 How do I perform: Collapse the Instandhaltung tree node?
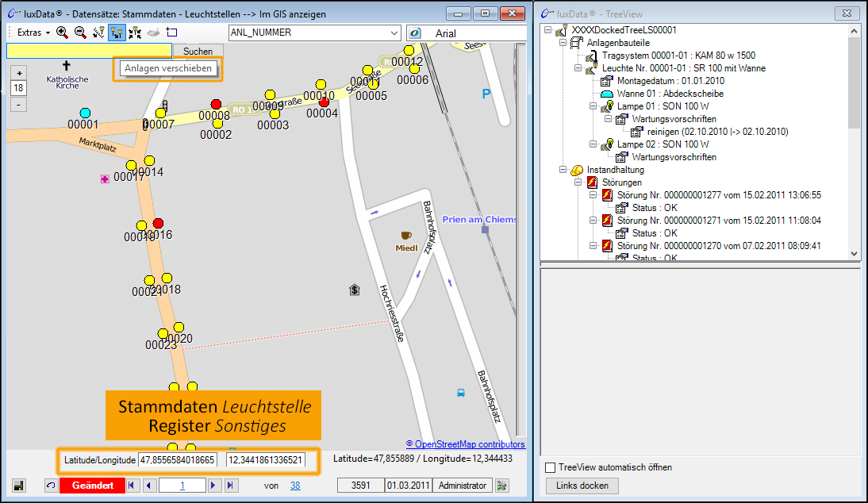tap(563, 170)
